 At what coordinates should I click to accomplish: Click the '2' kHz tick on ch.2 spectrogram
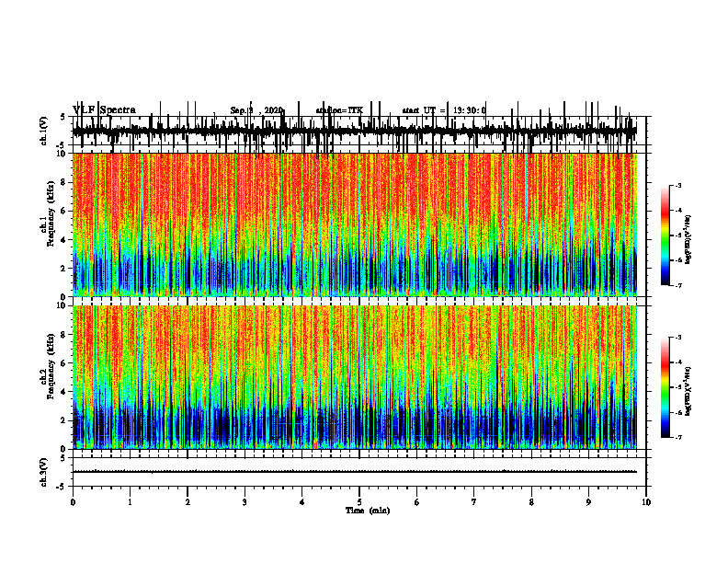pyautogui.click(x=64, y=420)
